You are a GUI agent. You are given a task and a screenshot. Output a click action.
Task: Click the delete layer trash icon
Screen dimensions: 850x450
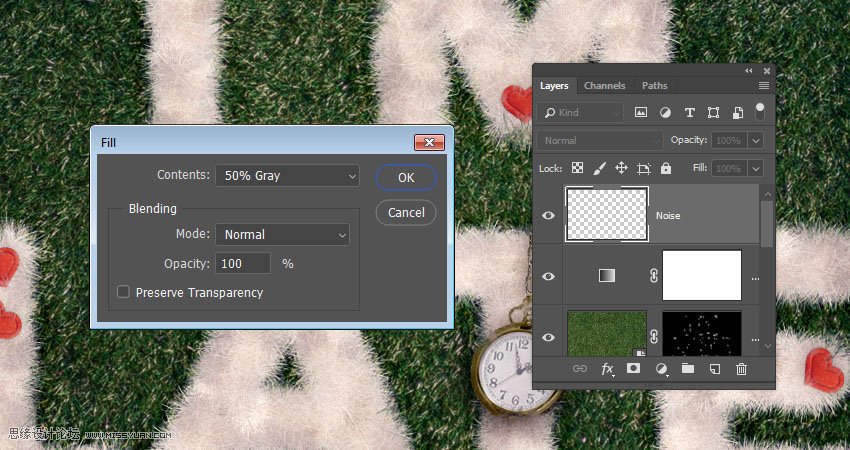741,369
